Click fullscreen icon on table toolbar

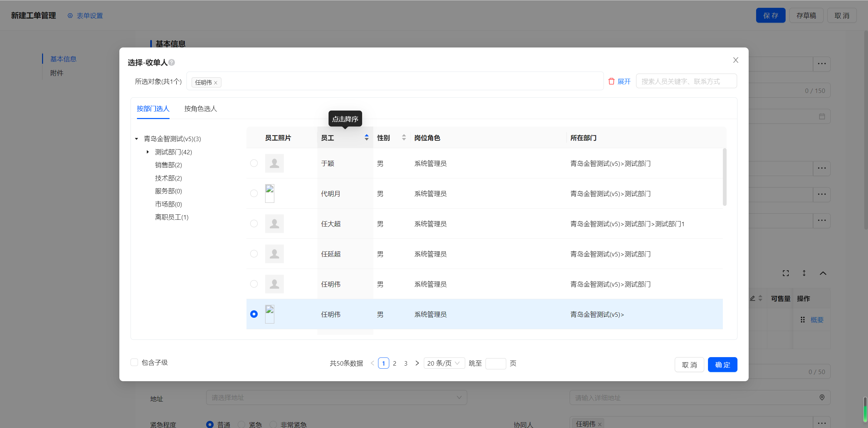tap(786, 273)
